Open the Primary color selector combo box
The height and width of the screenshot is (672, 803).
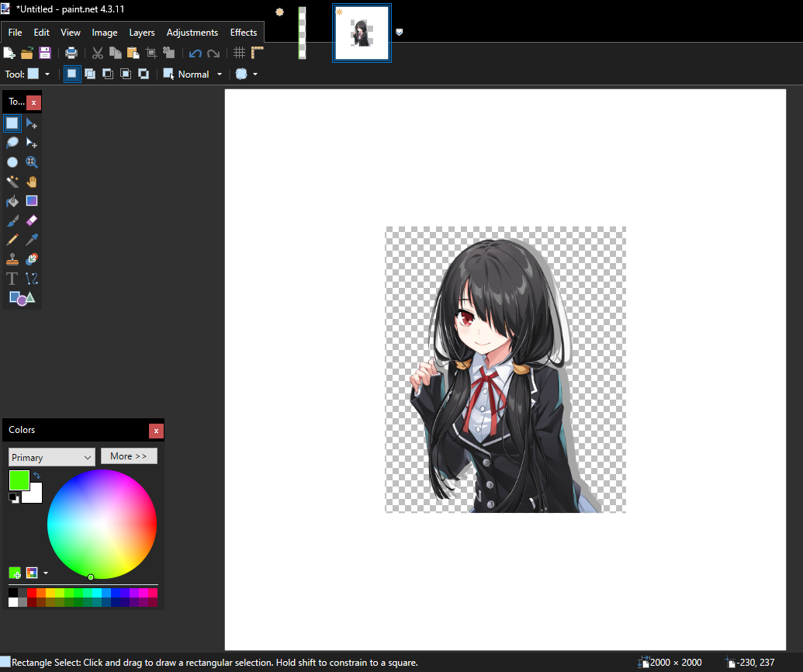click(52, 457)
